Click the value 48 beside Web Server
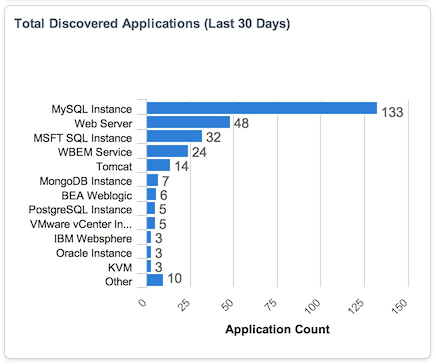 tap(241, 123)
